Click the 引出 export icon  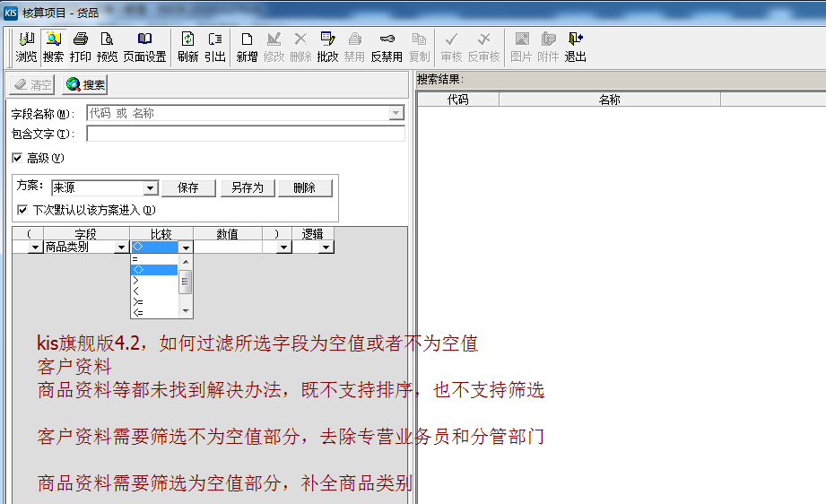pos(215,47)
